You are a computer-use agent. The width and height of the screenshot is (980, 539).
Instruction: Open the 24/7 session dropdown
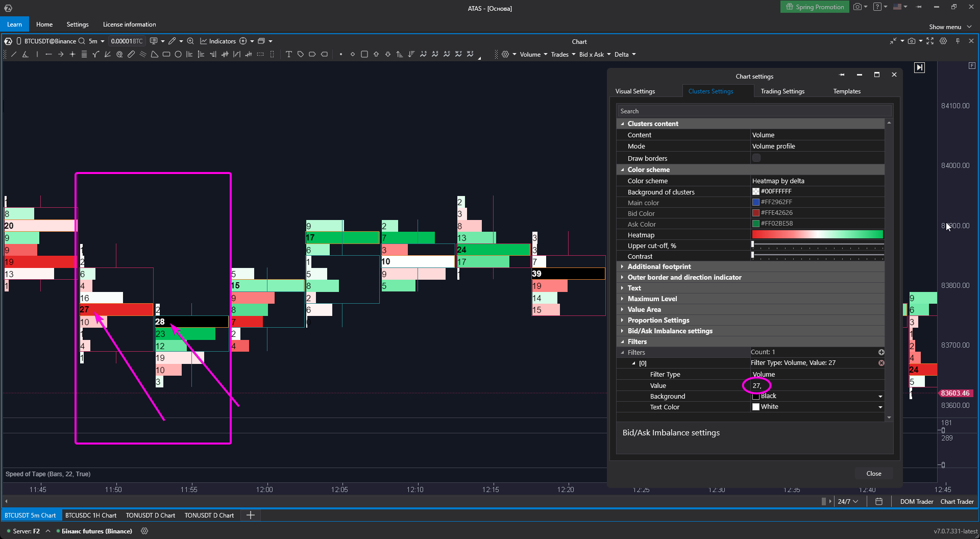[x=848, y=501]
